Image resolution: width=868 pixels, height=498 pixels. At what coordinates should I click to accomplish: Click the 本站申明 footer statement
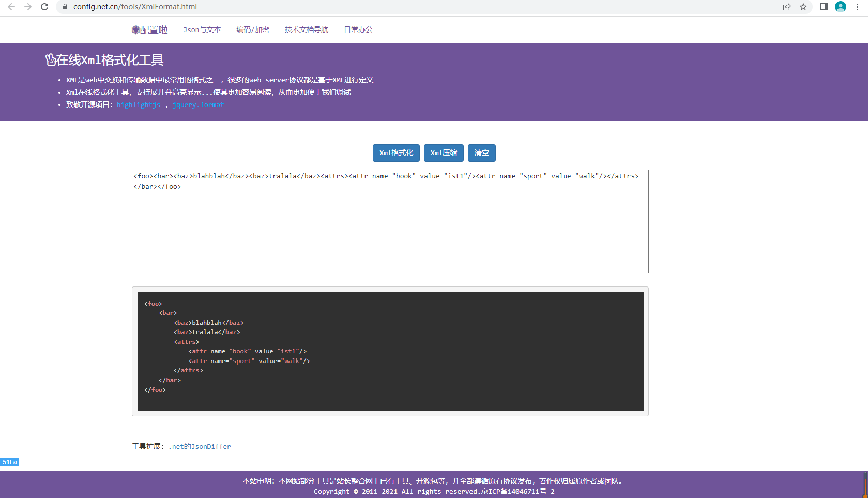[x=434, y=481]
